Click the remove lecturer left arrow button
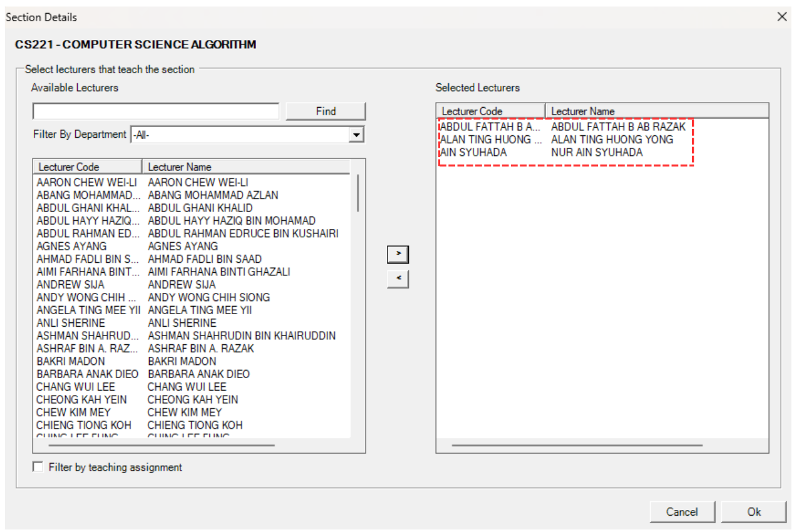This screenshot has width=794, height=532. (398, 279)
